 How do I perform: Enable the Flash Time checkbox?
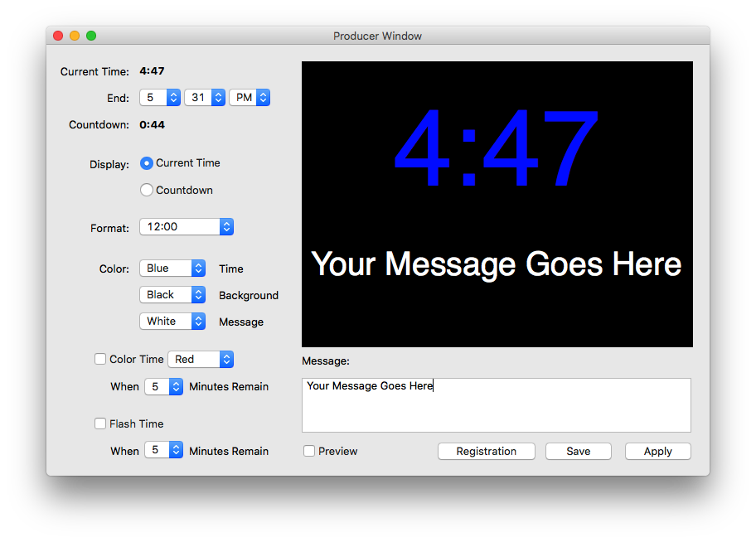[100, 423]
